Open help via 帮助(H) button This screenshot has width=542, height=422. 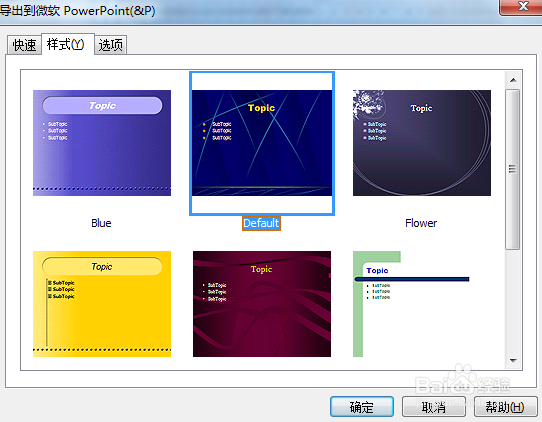(x=505, y=407)
